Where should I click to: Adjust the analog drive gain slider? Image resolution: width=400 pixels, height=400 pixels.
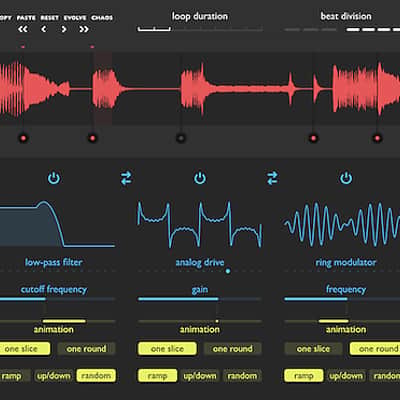pyautogui.click(x=200, y=299)
